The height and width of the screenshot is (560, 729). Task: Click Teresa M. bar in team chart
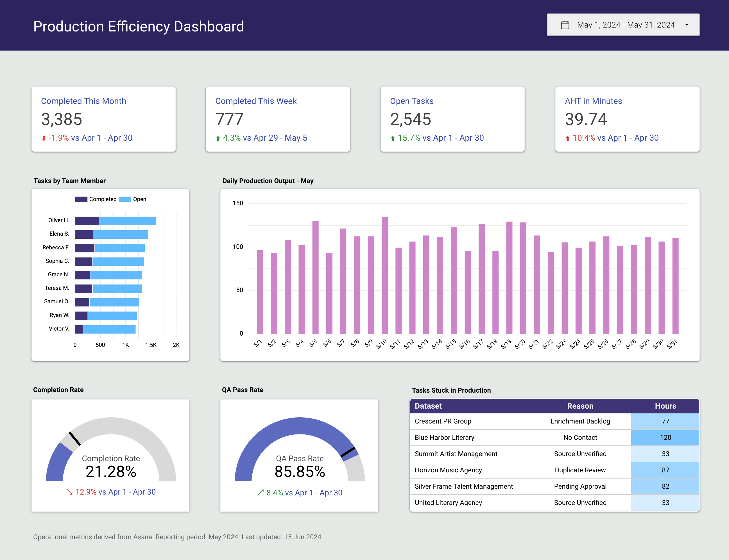click(x=108, y=289)
